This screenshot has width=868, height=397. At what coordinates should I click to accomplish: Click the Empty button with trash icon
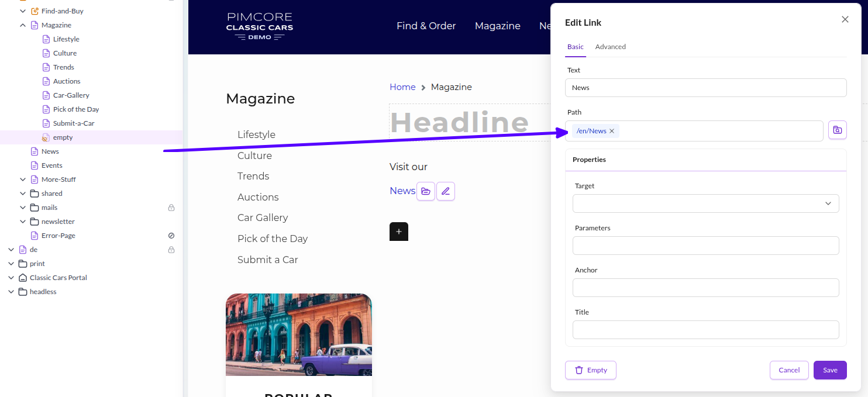(591, 370)
